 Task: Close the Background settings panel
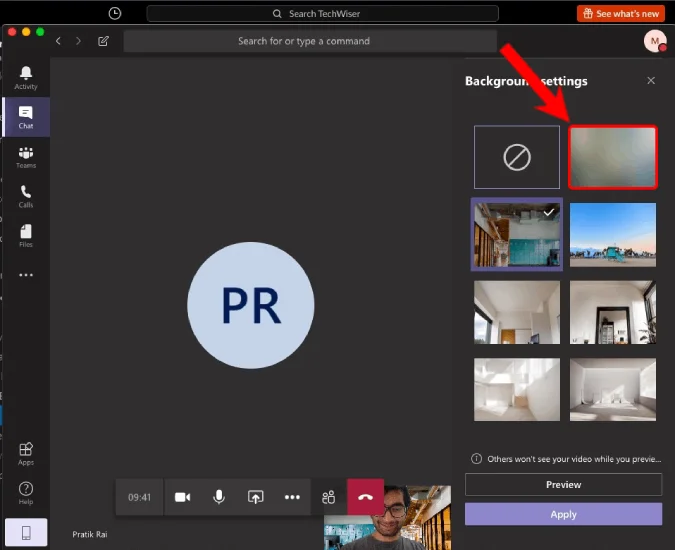click(x=651, y=80)
